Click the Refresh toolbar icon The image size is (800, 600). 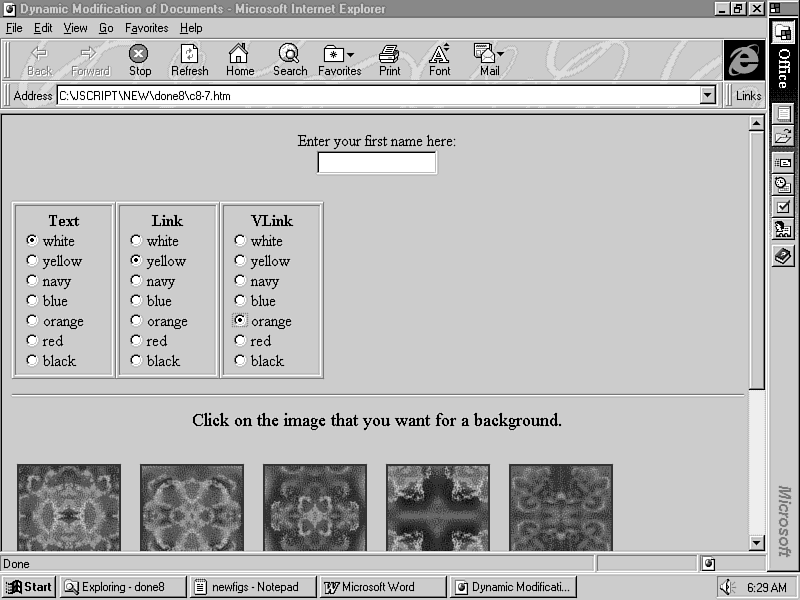[189, 54]
